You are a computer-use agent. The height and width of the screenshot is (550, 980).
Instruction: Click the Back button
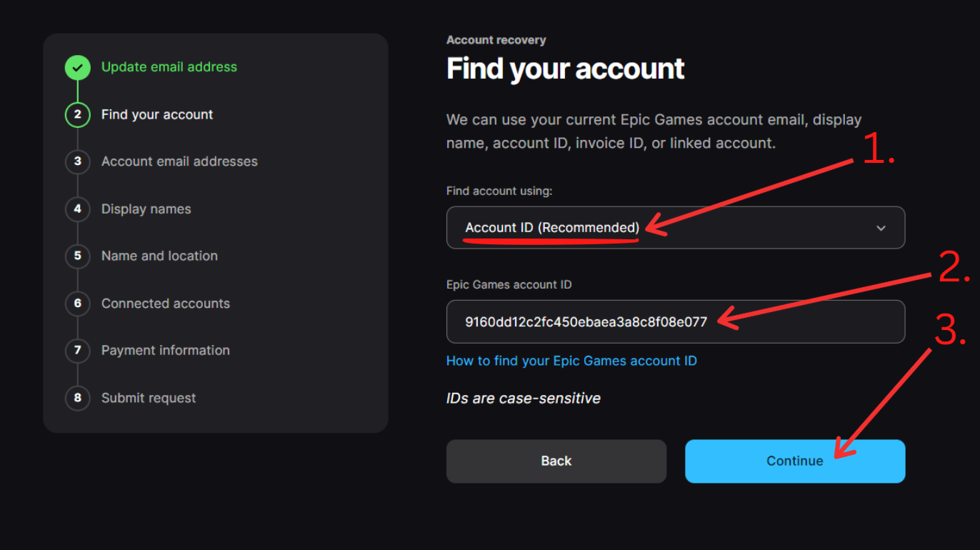coord(556,461)
